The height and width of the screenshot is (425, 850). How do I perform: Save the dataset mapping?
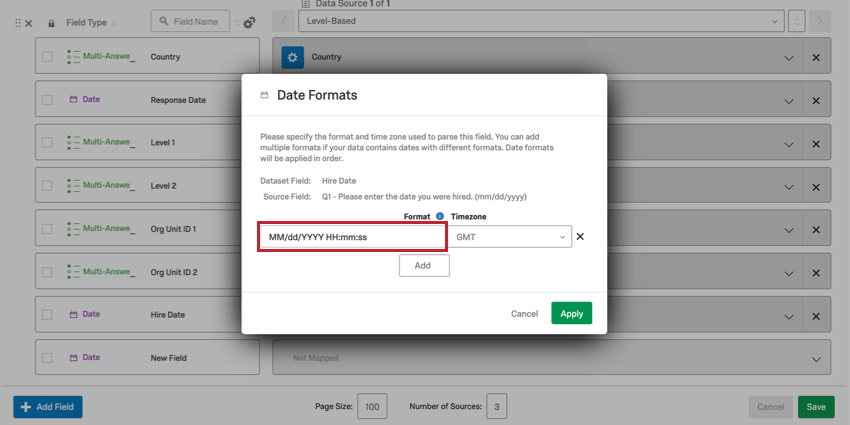pos(816,407)
